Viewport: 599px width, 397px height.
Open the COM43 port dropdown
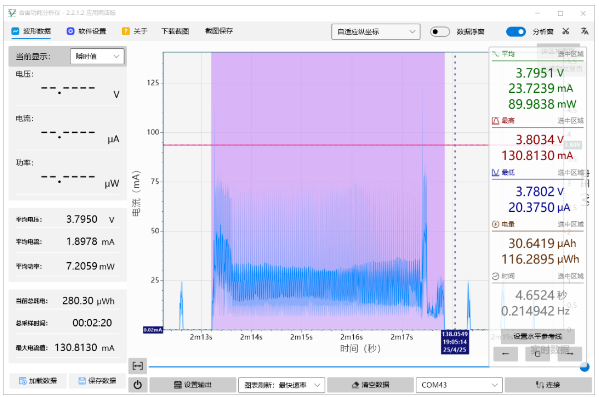[x=459, y=385]
